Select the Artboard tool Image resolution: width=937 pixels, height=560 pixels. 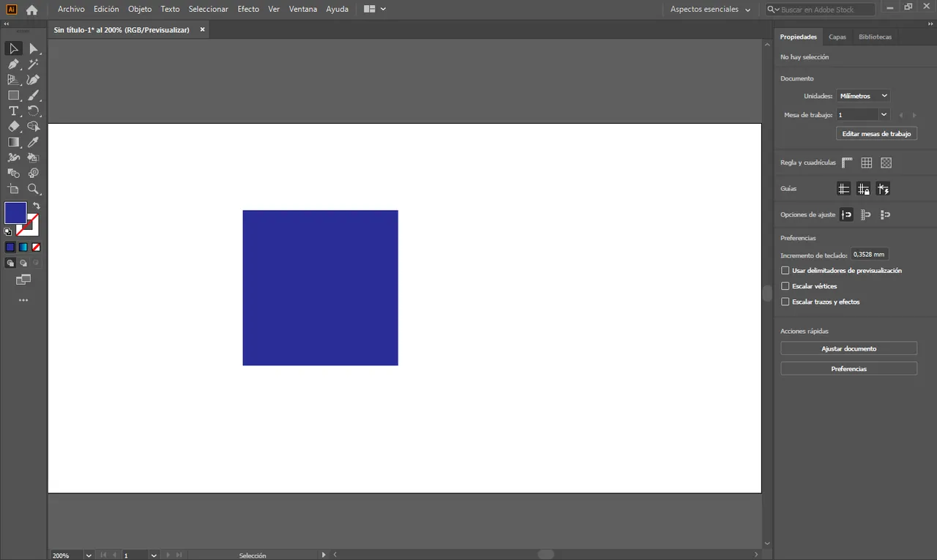click(x=13, y=189)
